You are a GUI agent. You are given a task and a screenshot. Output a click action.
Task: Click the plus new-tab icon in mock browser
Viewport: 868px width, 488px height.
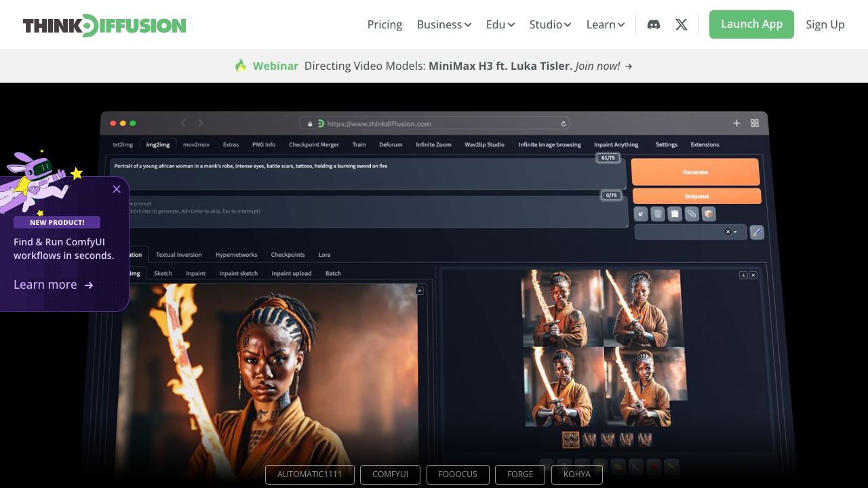pyautogui.click(x=736, y=123)
